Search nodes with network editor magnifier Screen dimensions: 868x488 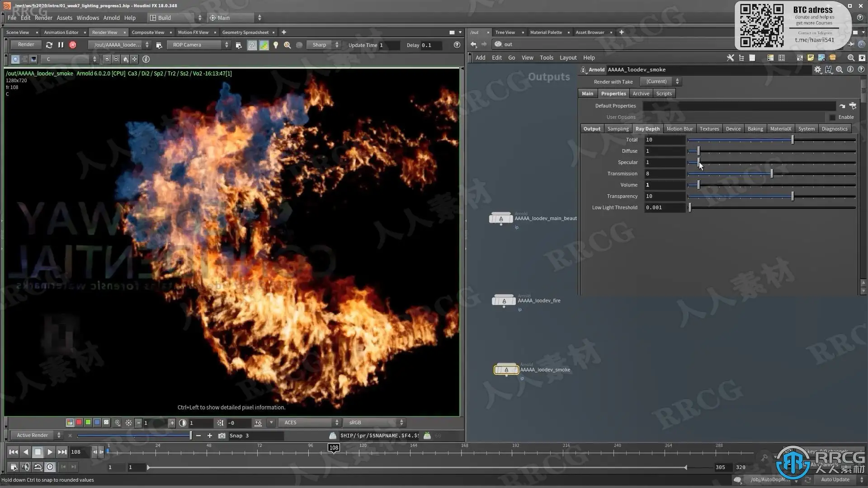tap(851, 58)
